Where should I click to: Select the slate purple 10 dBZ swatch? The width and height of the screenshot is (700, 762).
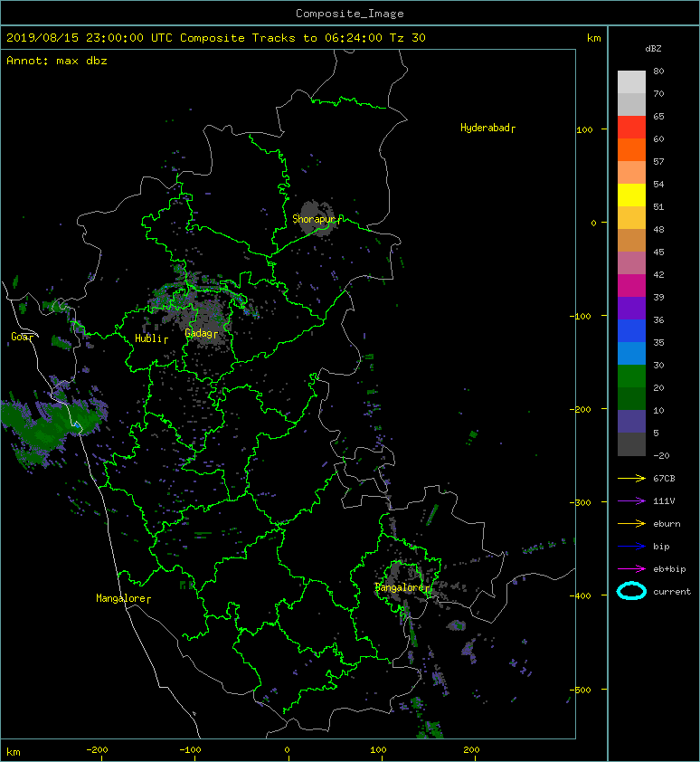pos(631,421)
